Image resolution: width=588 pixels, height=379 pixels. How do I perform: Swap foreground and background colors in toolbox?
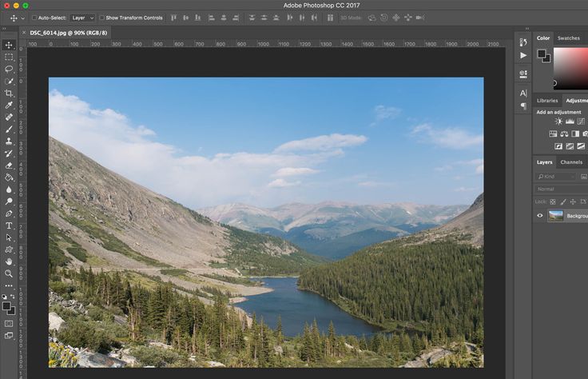coord(12,297)
